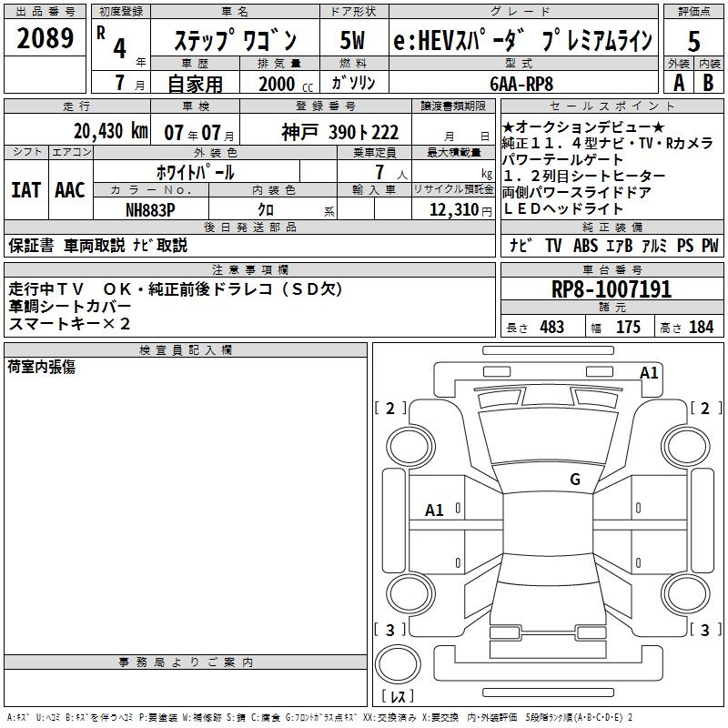Select the exterior color ホワイトパール
This screenshot has height=728, width=728.
point(196,172)
